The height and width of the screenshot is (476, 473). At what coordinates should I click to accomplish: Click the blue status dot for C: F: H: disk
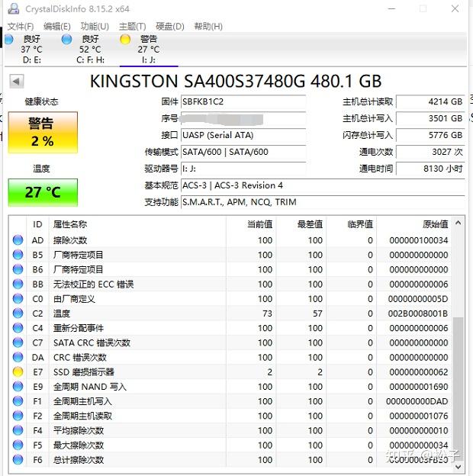click(66, 39)
